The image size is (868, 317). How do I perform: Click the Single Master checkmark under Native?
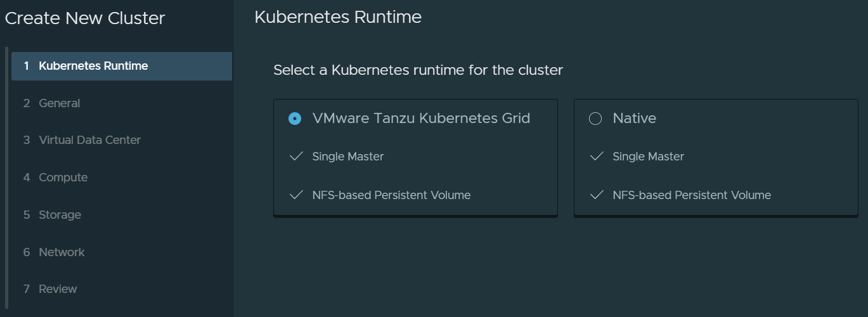click(597, 157)
